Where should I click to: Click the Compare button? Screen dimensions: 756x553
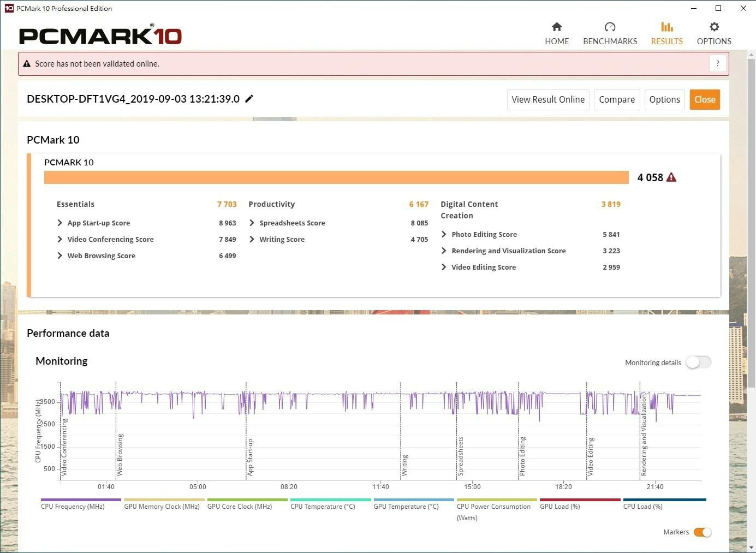pyautogui.click(x=616, y=99)
